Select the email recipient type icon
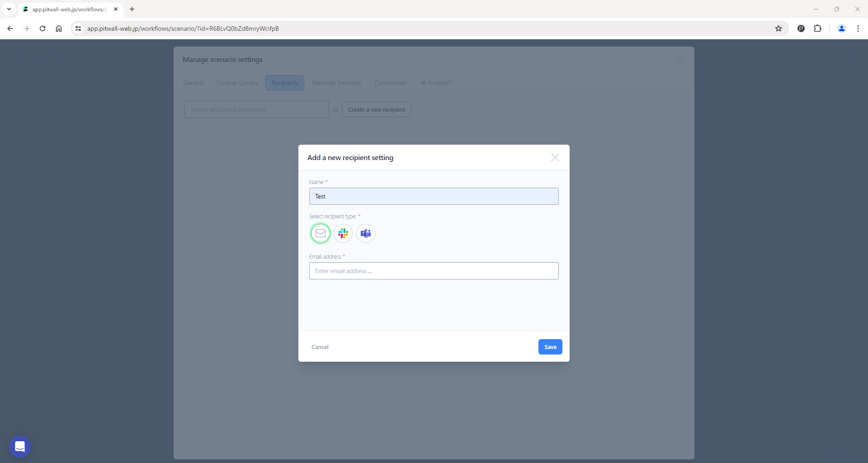 pos(321,233)
